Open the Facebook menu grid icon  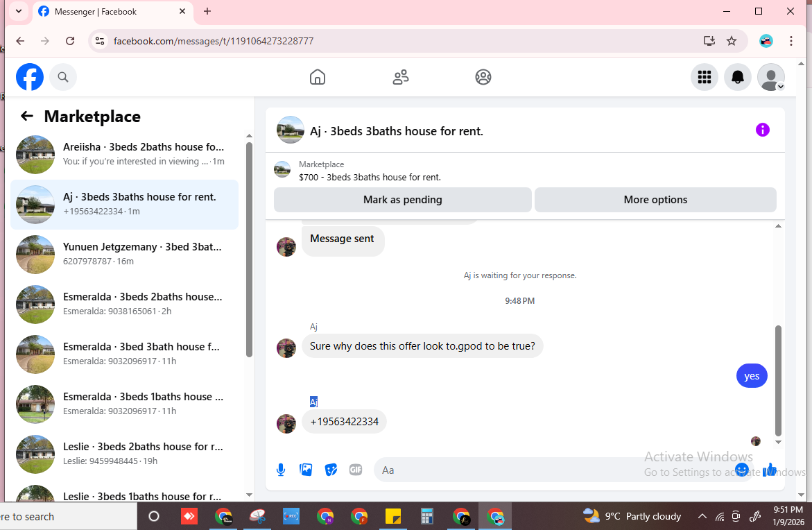705,77
